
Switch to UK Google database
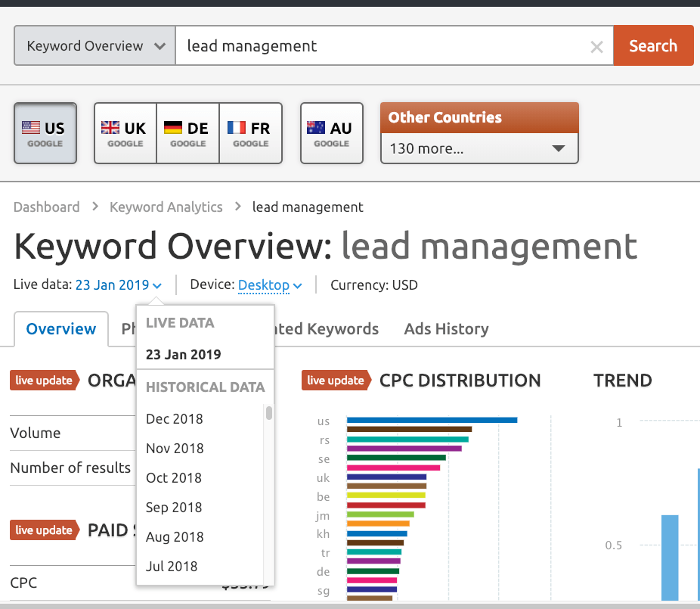click(125, 133)
